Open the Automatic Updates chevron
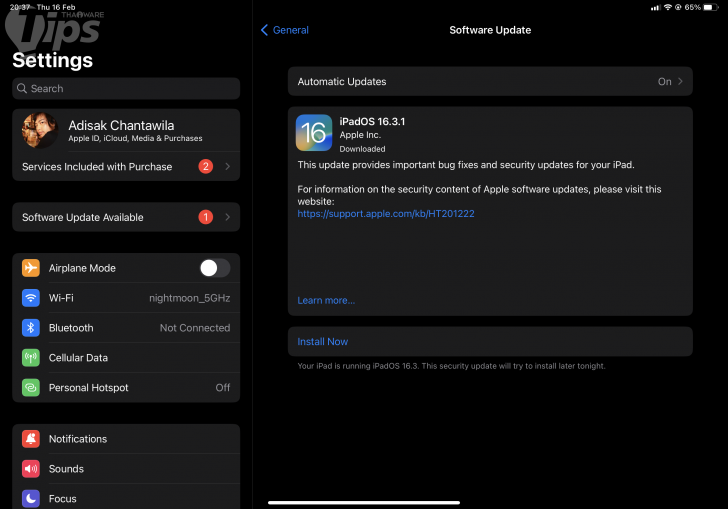 680,81
